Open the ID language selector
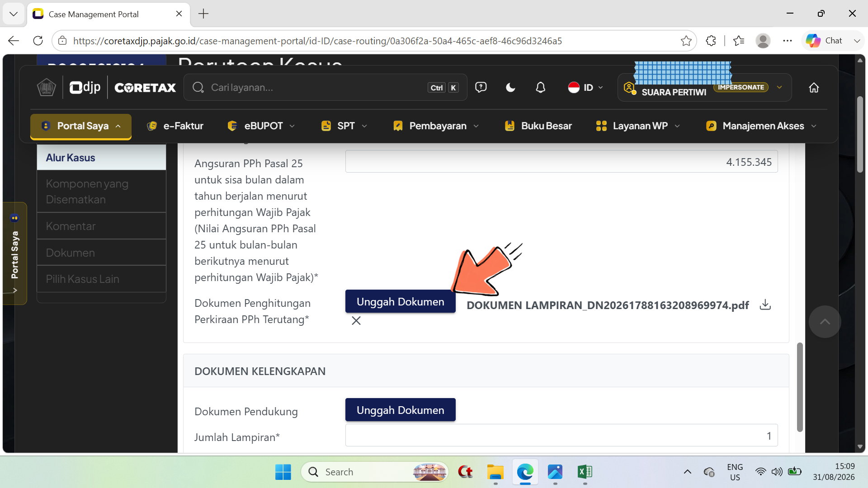 pyautogui.click(x=585, y=88)
